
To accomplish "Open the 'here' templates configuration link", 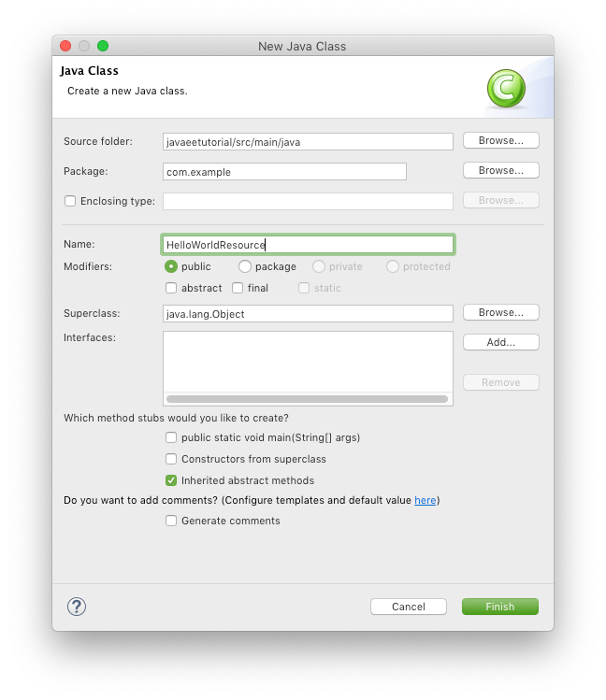I will pyautogui.click(x=425, y=500).
